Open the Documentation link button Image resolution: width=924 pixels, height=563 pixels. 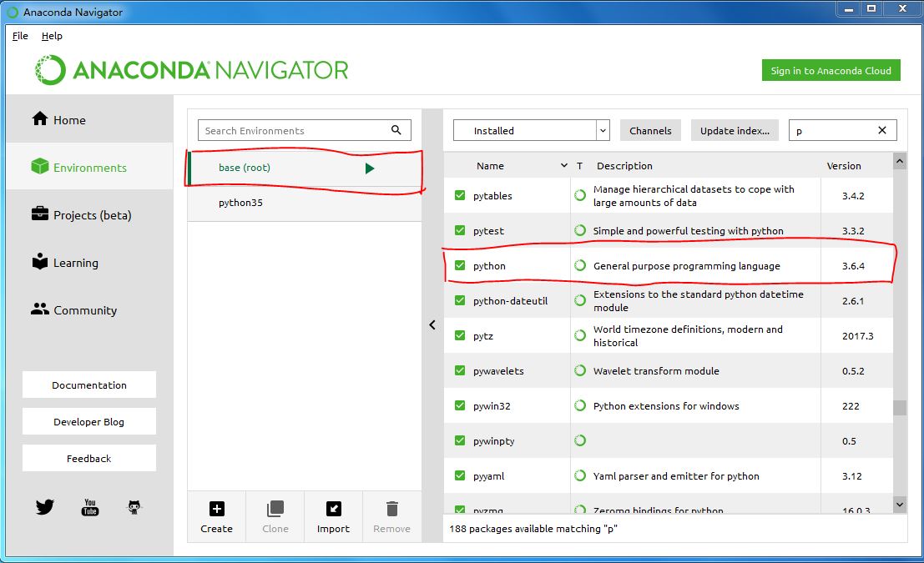point(89,385)
